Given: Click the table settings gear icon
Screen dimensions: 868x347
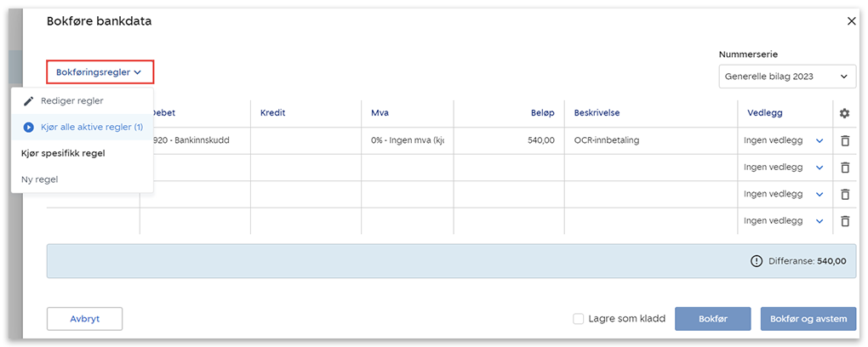Looking at the screenshot, I should (x=844, y=114).
